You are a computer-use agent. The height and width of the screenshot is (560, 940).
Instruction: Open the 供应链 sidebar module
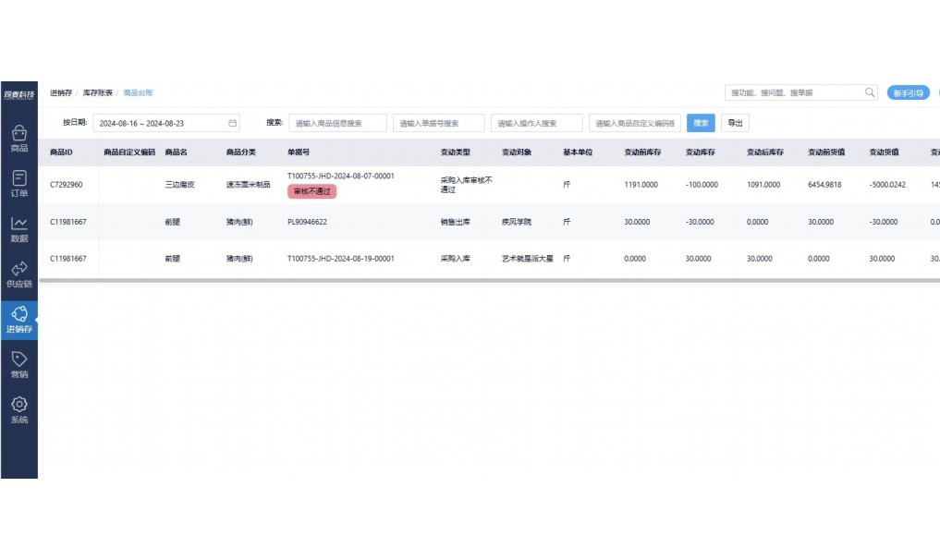tap(18, 274)
